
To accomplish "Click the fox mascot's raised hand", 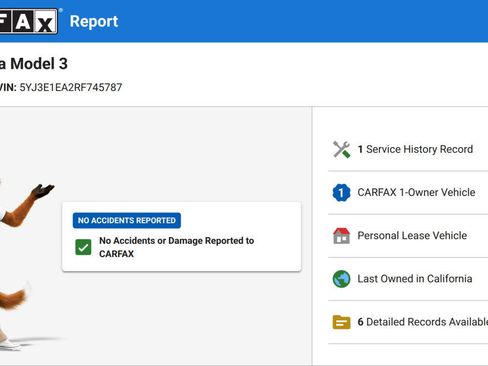I will [x=43, y=191].
